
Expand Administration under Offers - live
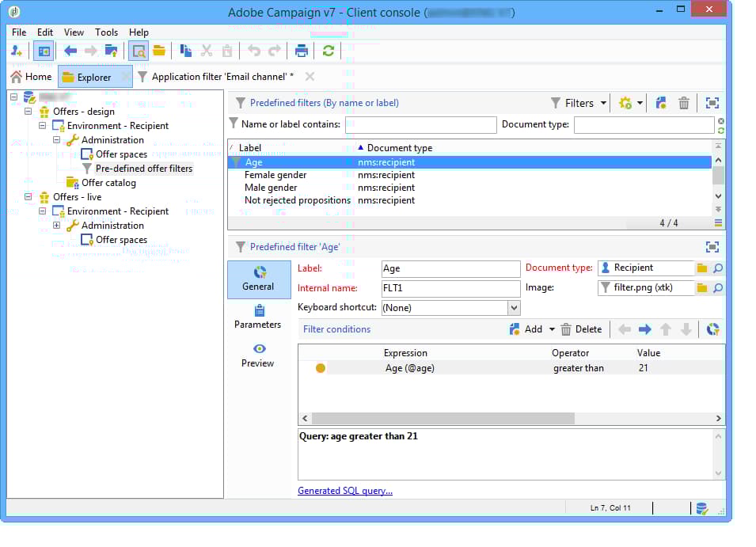(x=57, y=226)
